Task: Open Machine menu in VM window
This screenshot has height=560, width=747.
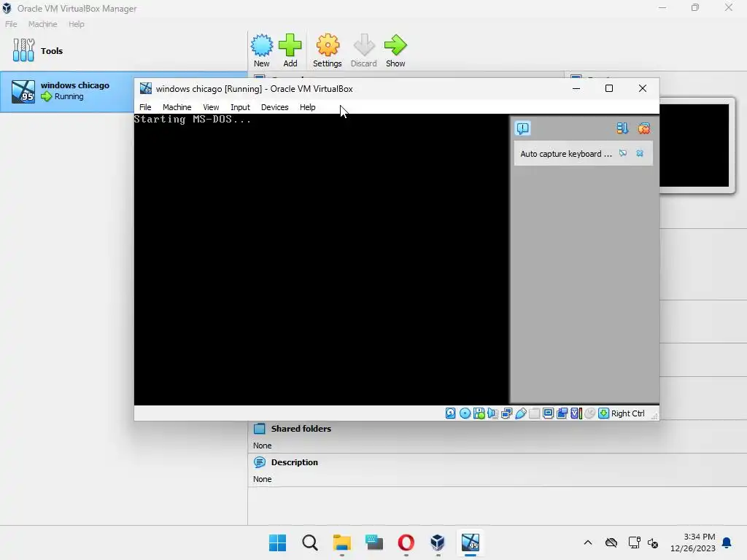Action: [177, 107]
